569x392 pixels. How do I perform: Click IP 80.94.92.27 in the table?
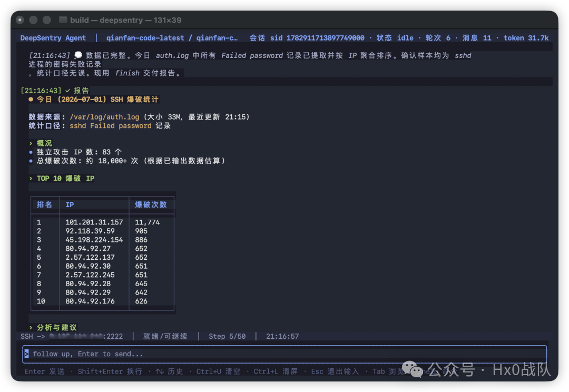tap(88, 249)
